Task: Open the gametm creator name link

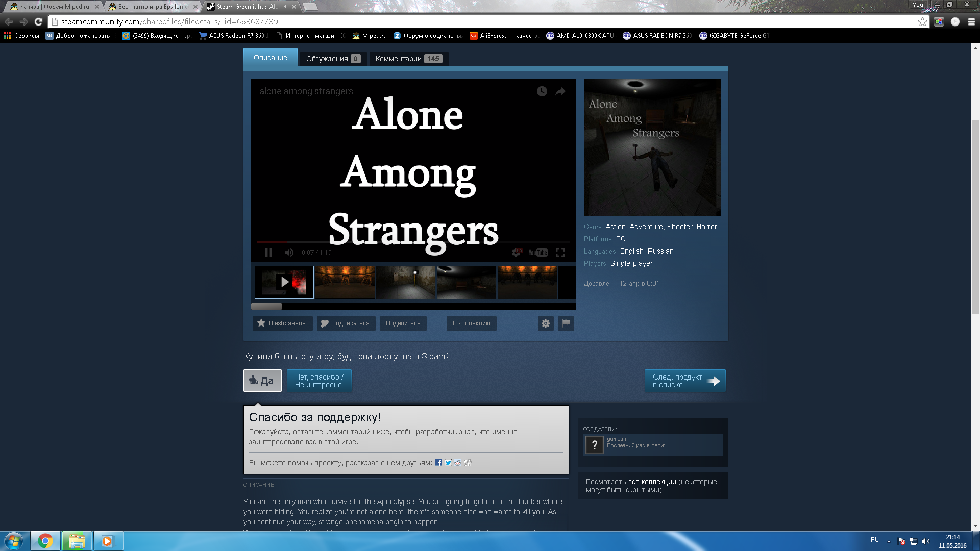Action: tap(616, 439)
